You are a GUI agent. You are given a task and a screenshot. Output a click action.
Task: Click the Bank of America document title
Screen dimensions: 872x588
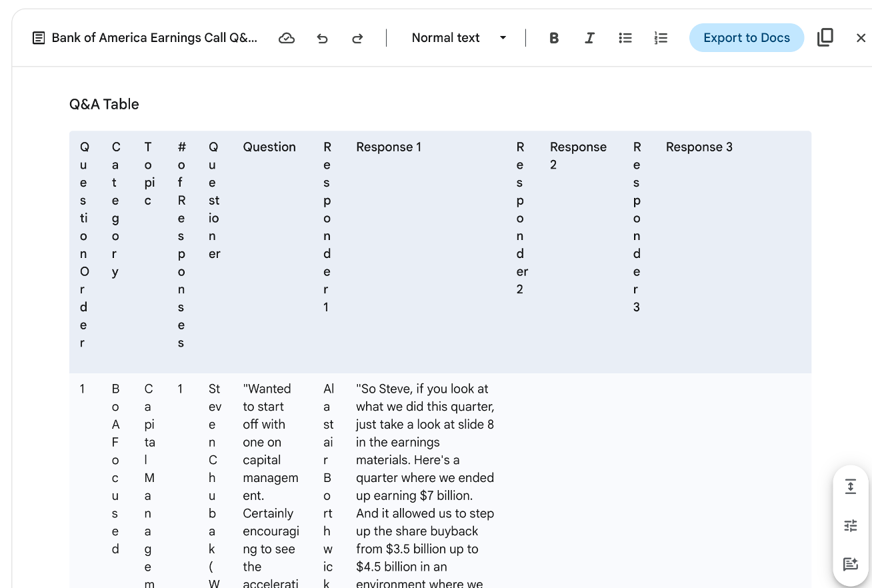155,38
